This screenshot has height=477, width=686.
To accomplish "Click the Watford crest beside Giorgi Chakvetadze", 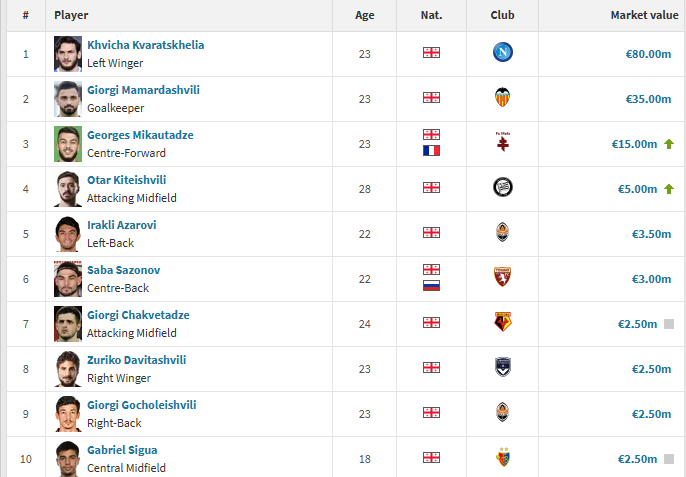I will (502, 323).
